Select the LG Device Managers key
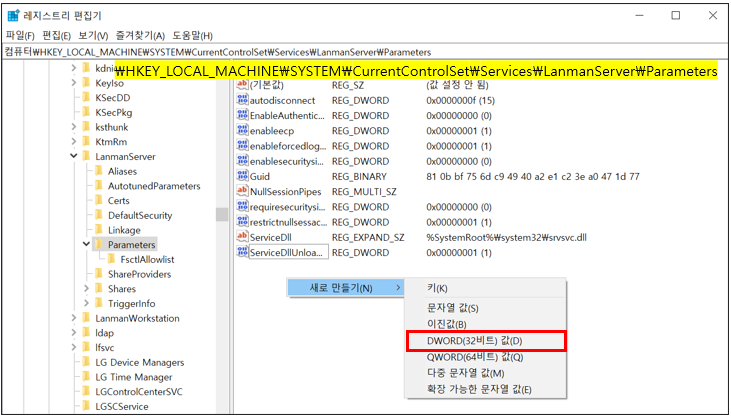The width and height of the screenshot is (731, 418). pyautogui.click(x=139, y=362)
